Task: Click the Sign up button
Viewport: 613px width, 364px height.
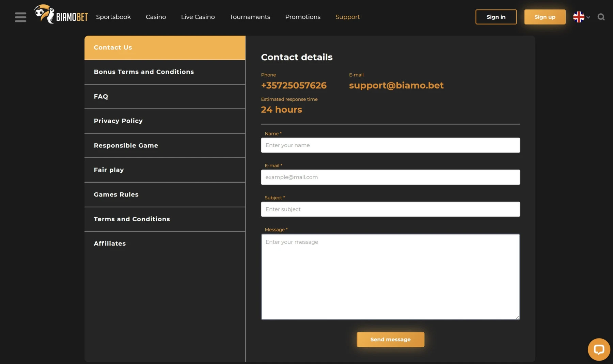Action: coord(545,17)
